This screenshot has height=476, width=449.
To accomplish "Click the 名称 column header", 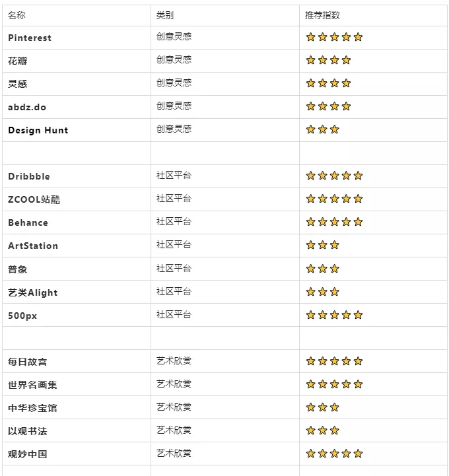I will (17, 15).
